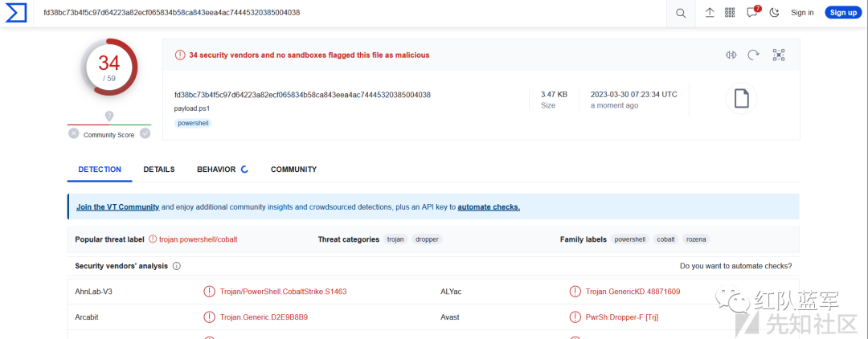
Task: Click the dropper threat category chip
Action: tap(427, 239)
